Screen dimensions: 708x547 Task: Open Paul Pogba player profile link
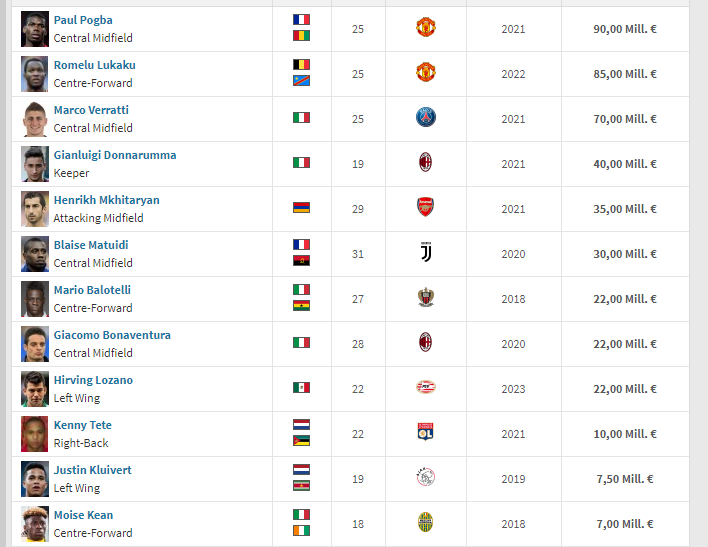coord(83,20)
